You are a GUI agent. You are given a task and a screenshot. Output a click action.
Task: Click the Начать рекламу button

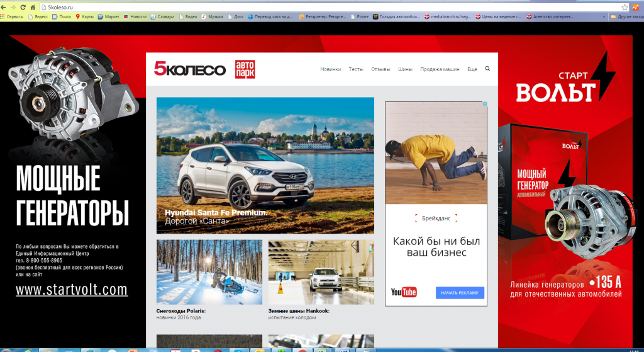coord(460,293)
